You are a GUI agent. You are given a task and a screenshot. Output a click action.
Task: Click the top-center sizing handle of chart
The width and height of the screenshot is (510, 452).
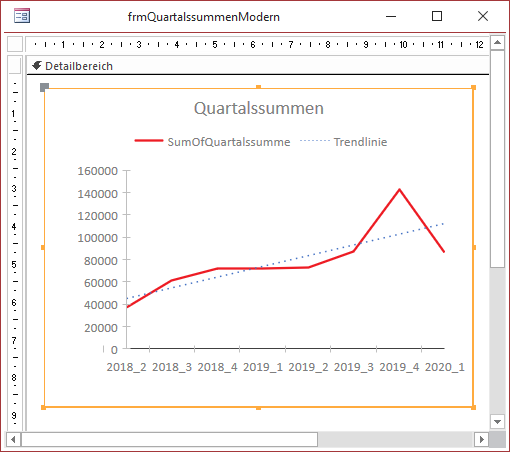point(258,87)
